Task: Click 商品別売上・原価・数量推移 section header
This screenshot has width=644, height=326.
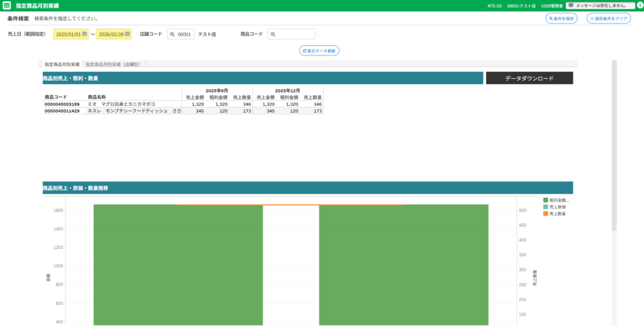Action: click(x=308, y=188)
